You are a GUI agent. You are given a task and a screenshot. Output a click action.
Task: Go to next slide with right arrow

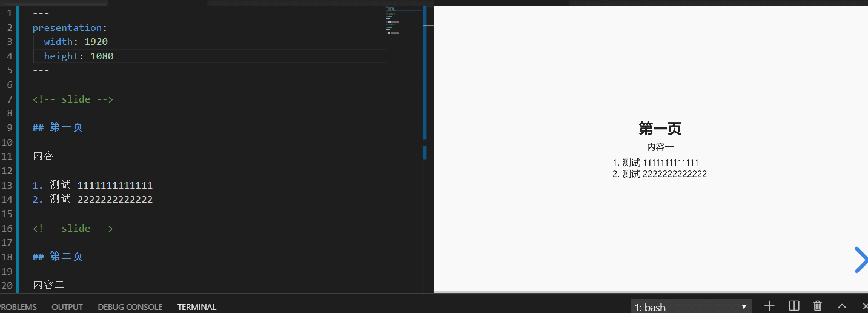click(860, 260)
